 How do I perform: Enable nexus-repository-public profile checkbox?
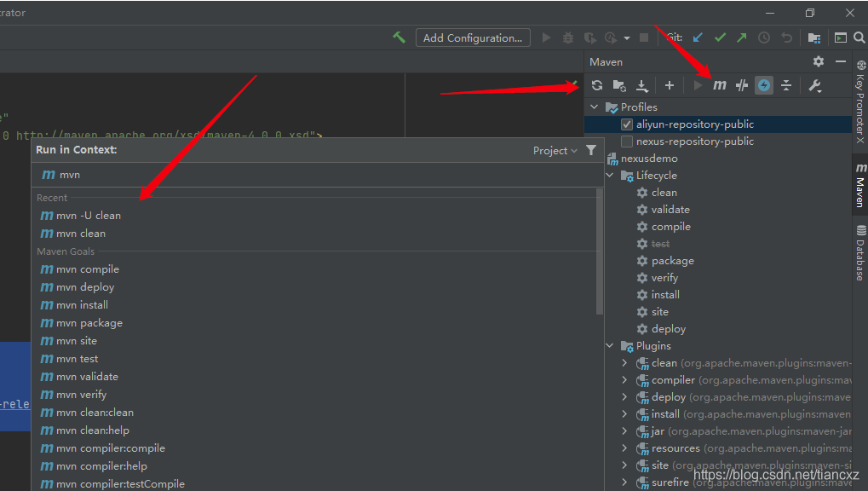tap(627, 142)
